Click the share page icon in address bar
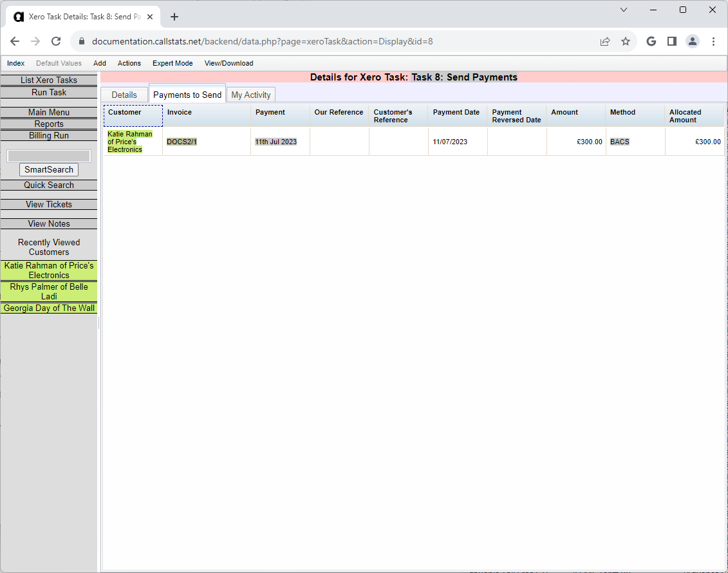Screen dimensions: 728x573 tap(604, 41)
